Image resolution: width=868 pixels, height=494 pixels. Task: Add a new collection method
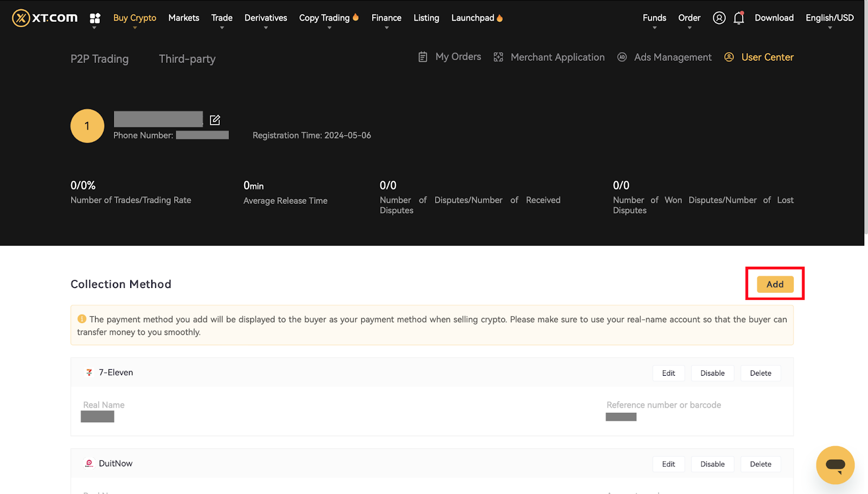[x=775, y=284]
